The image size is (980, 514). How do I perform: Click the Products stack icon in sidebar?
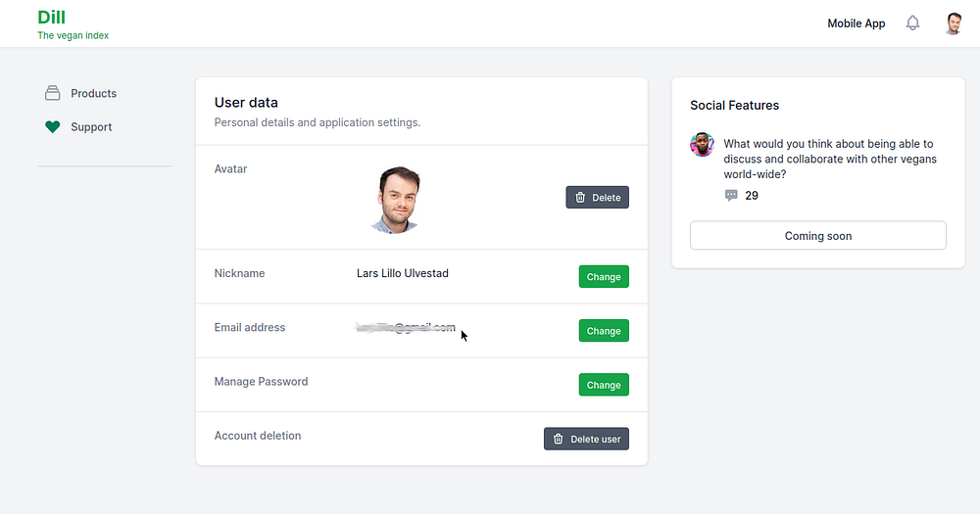53,93
